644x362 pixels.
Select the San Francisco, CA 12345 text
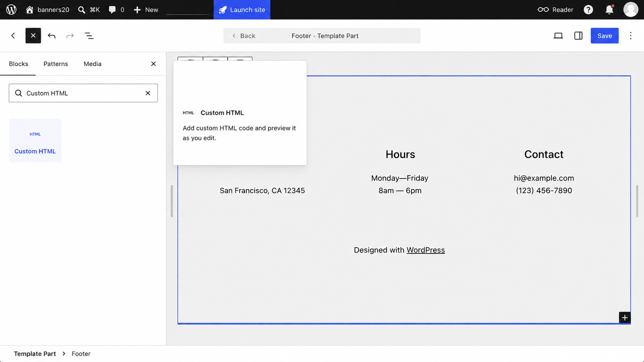tap(262, 190)
